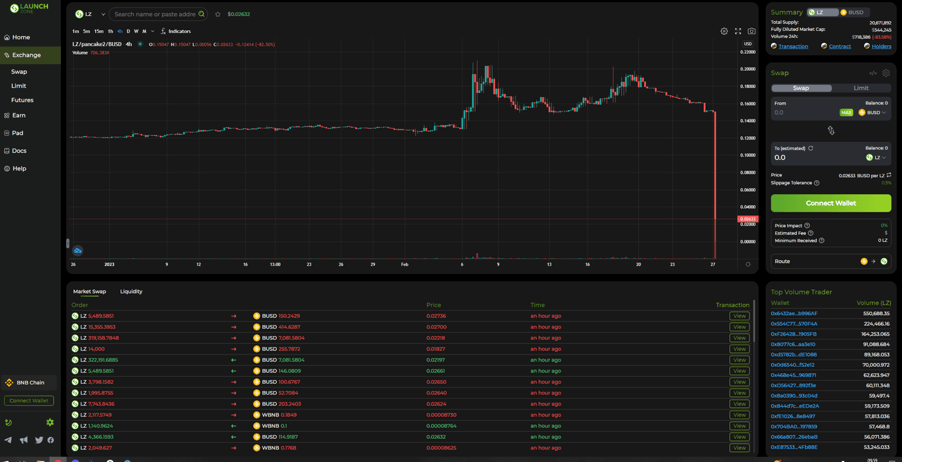Open the LZ token dropdown in To field

(876, 158)
